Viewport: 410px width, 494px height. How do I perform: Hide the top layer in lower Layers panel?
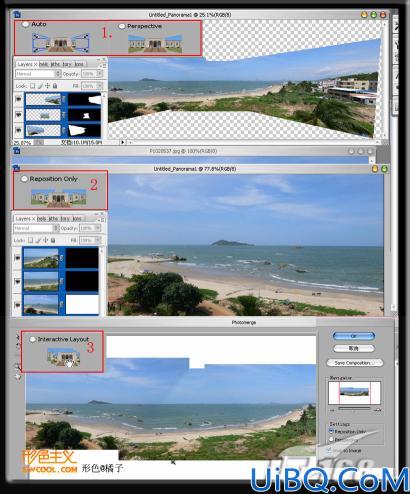[17, 258]
